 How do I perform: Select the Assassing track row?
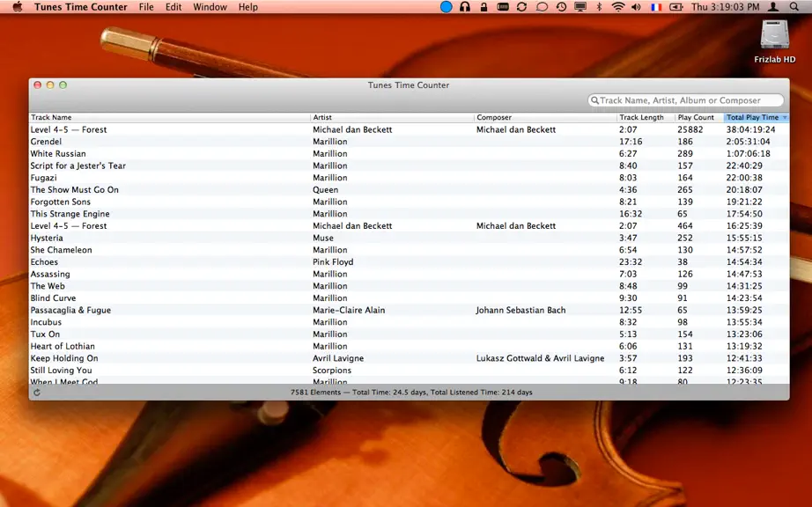(410, 274)
